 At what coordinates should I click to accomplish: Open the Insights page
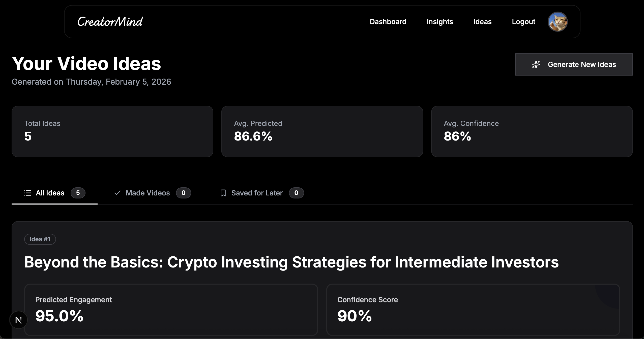pos(440,22)
